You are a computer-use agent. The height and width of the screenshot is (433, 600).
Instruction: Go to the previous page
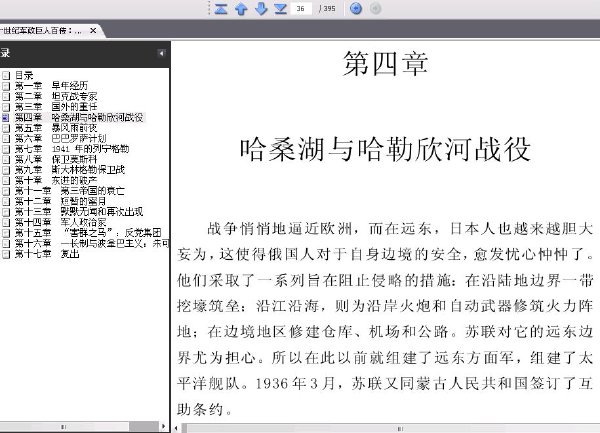[x=241, y=8]
